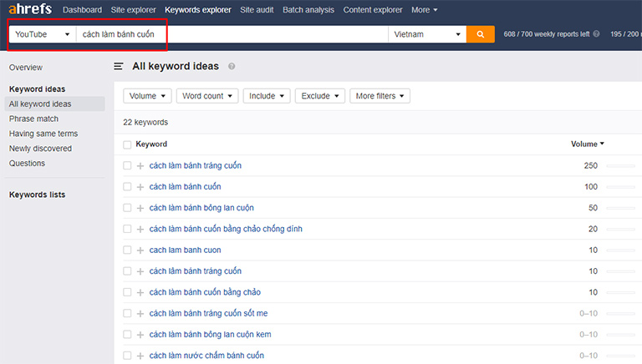
Task: Open Site audit from navigation bar
Action: point(257,10)
